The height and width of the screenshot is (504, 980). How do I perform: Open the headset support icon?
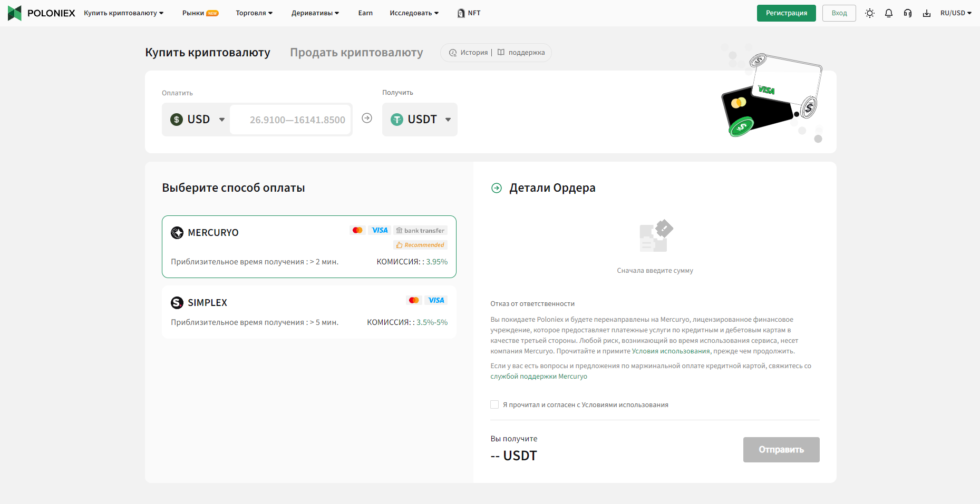click(908, 13)
